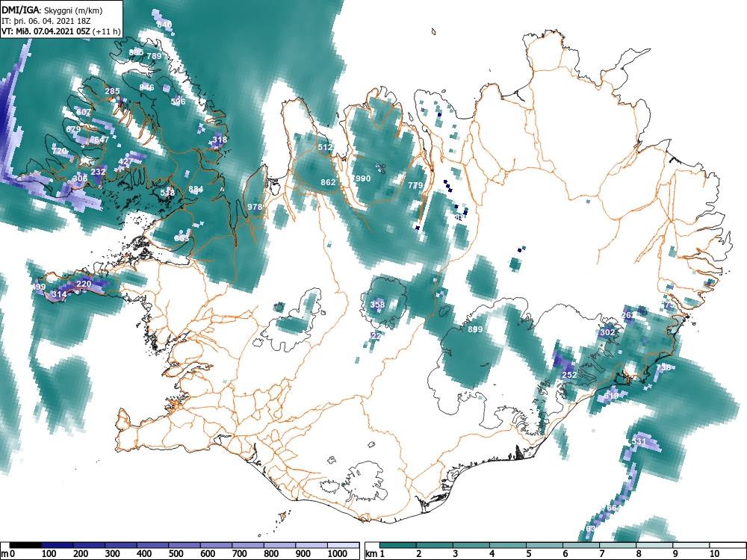Click the visibility value 885 on the map
The image size is (747, 560).
tap(136, 52)
